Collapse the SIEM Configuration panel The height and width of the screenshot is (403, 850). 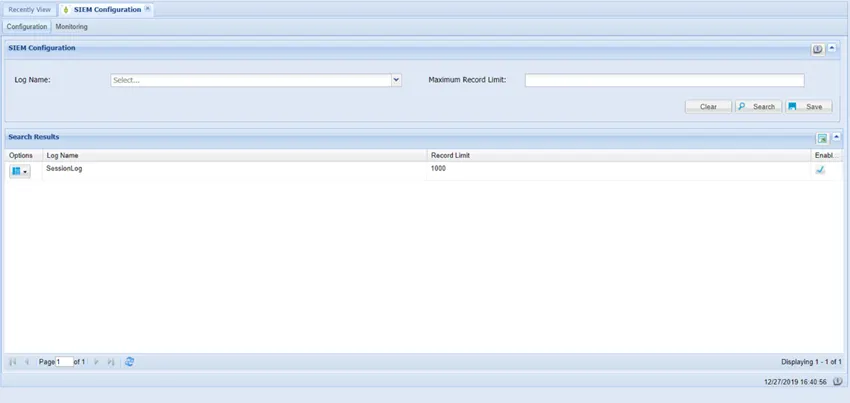point(832,48)
